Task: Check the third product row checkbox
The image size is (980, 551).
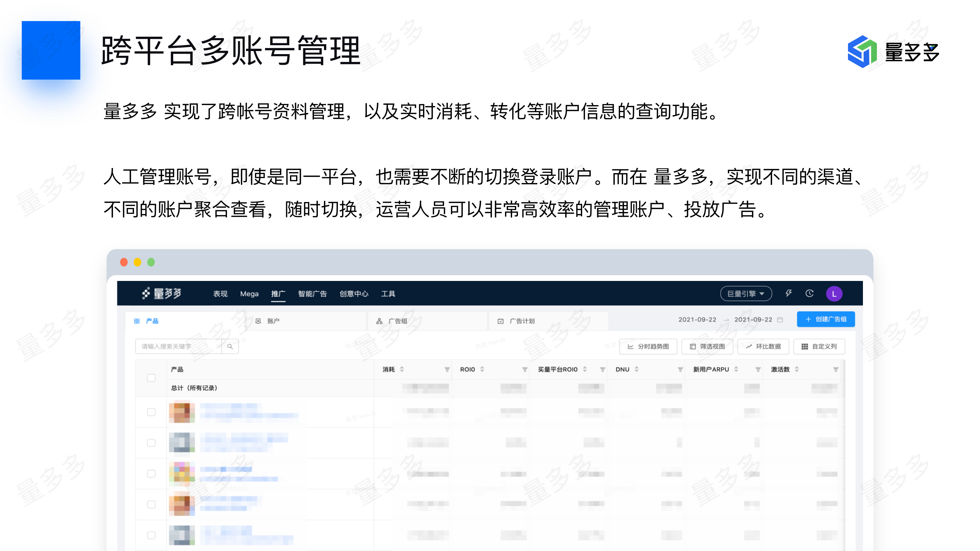Action: click(151, 473)
